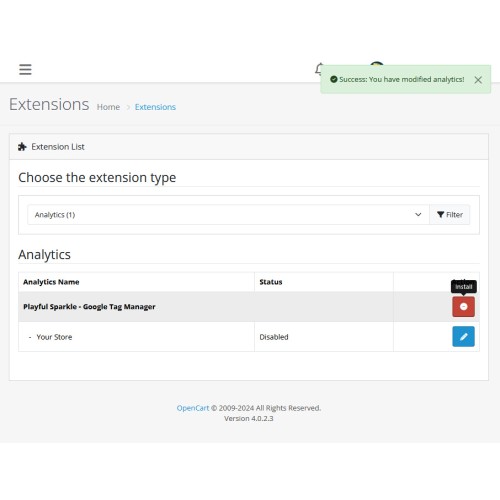Open the hamburger navigation menu
The height and width of the screenshot is (500, 500).
25,69
